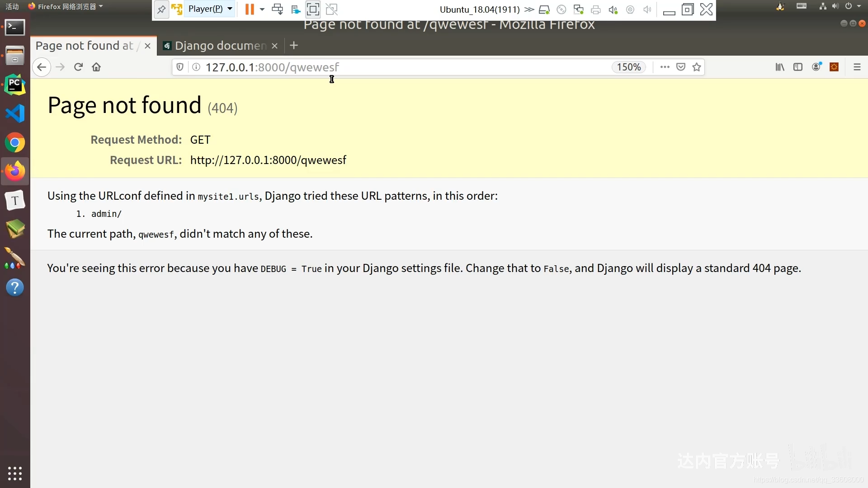Click the Firefox reload page icon

tap(78, 67)
